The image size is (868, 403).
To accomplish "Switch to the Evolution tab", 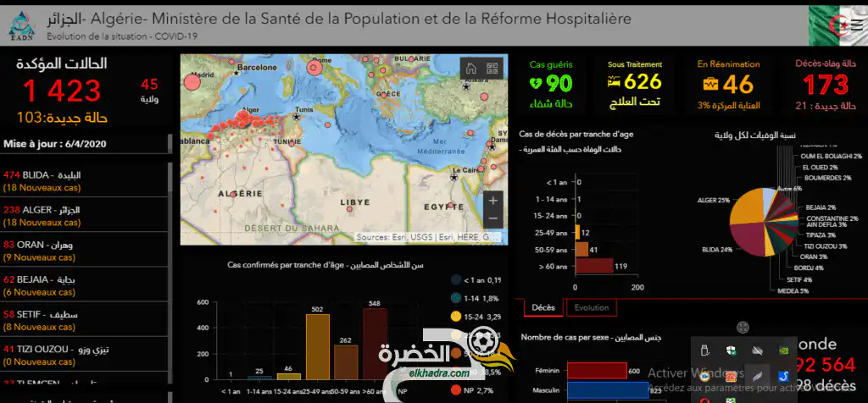I will (x=591, y=307).
